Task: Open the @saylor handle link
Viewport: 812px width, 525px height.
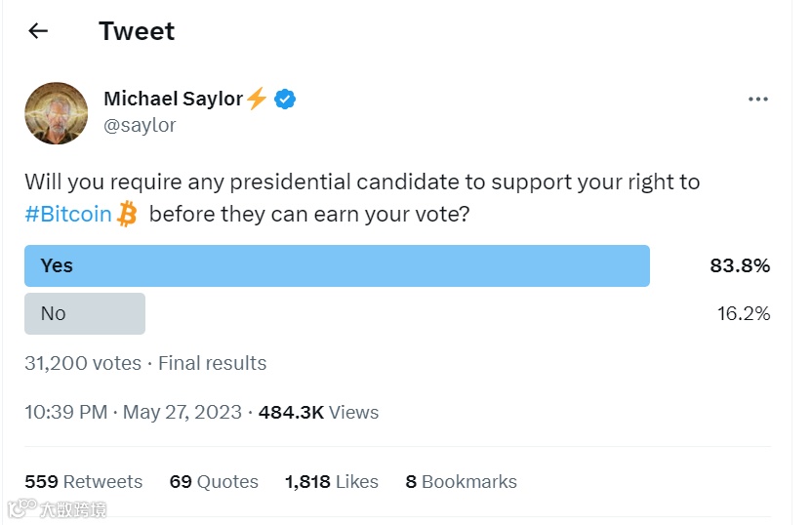Action: (x=140, y=125)
